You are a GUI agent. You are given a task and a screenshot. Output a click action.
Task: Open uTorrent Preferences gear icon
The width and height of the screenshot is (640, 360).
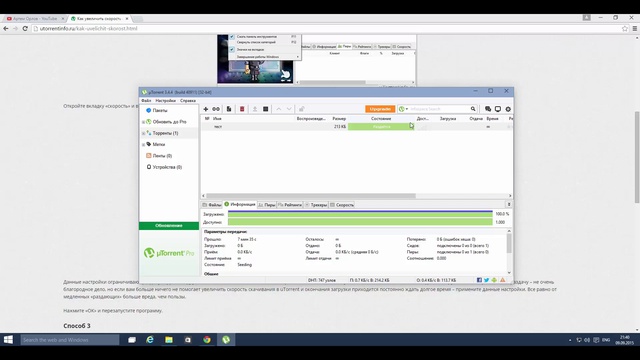click(508, 109)
